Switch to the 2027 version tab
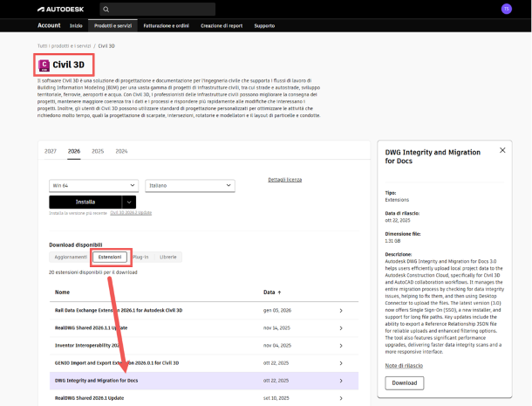 51,151
